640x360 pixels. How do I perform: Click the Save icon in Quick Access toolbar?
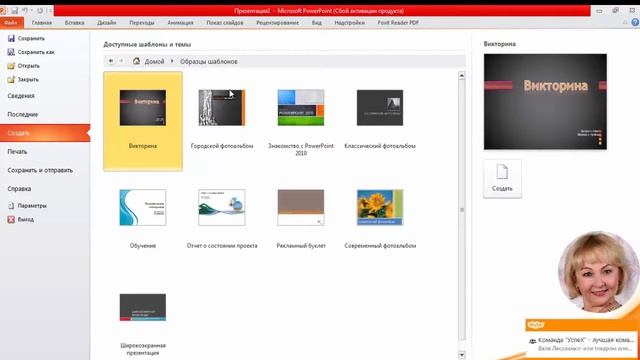14,11
